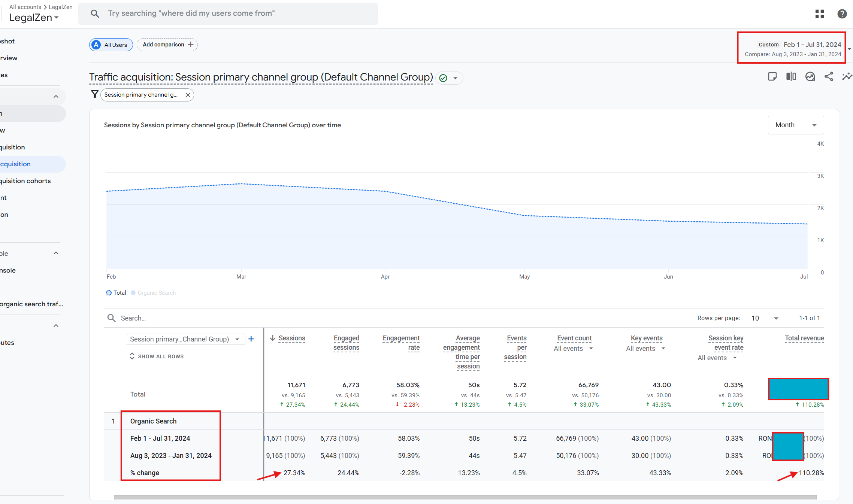
Task: Click the LegalZen breadcrumb link
Action: (x=61, y=7)
